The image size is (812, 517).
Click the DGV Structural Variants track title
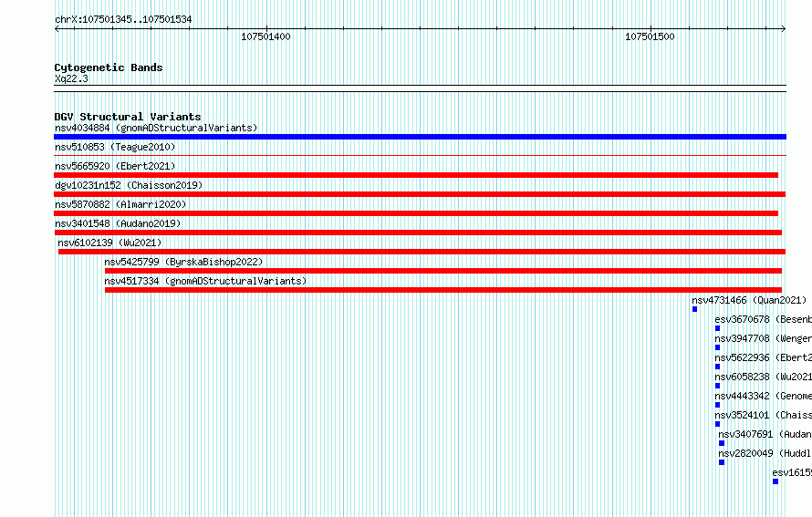(x=128, y=117)
